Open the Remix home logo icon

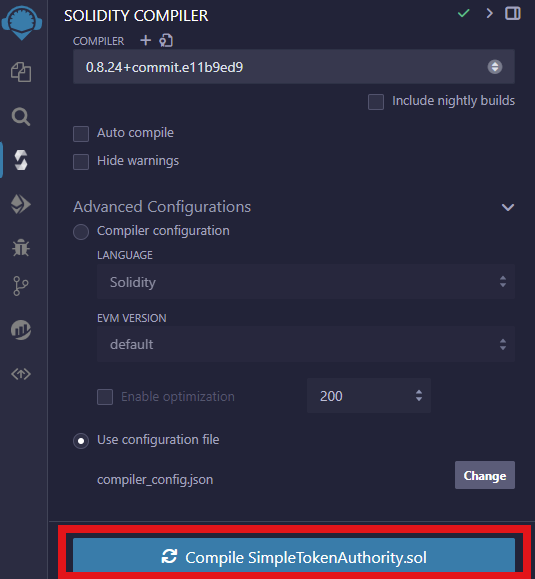[21, 22]
